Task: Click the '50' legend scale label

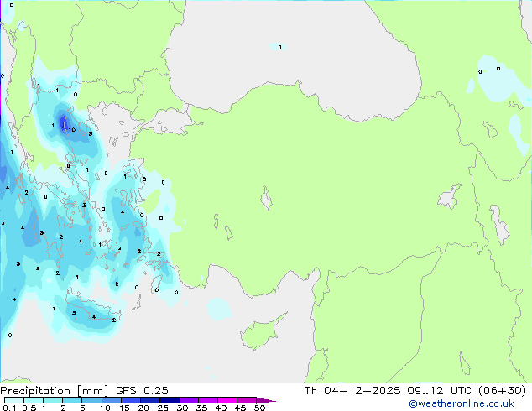Action: pos(260,408)
